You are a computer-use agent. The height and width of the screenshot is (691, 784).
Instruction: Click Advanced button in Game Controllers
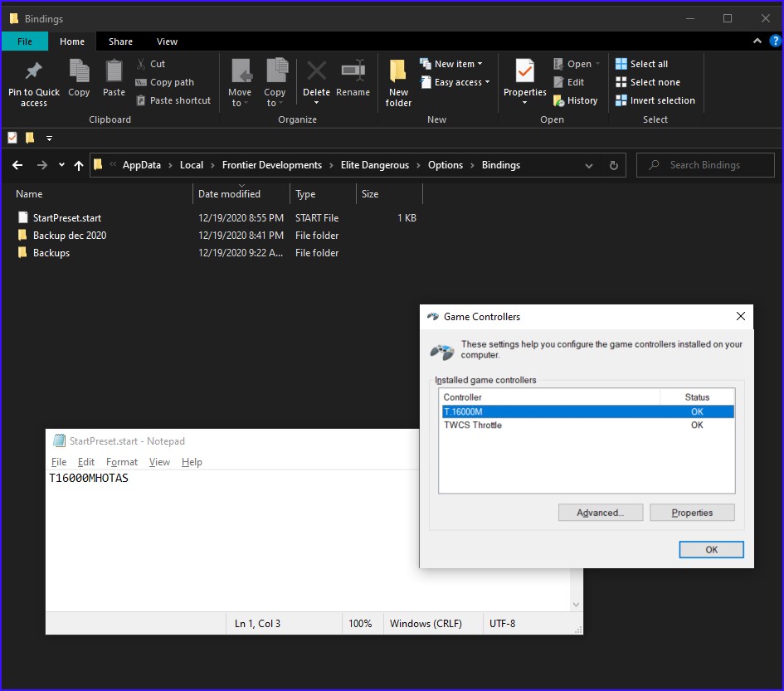[601, 513]
